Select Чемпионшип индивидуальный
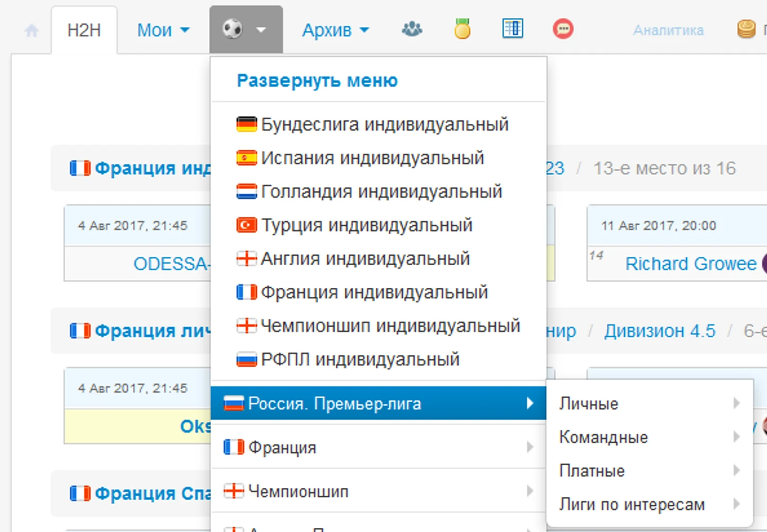 pos(378,326)
